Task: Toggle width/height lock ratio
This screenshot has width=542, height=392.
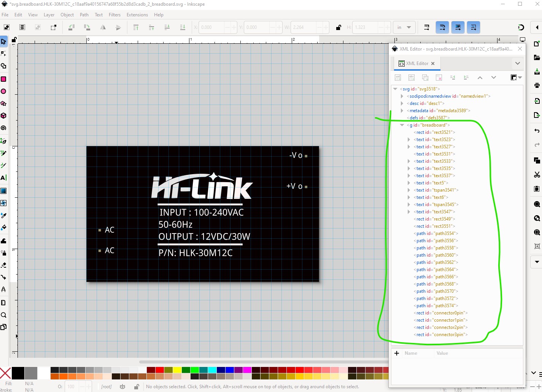Action: [338, 27]
